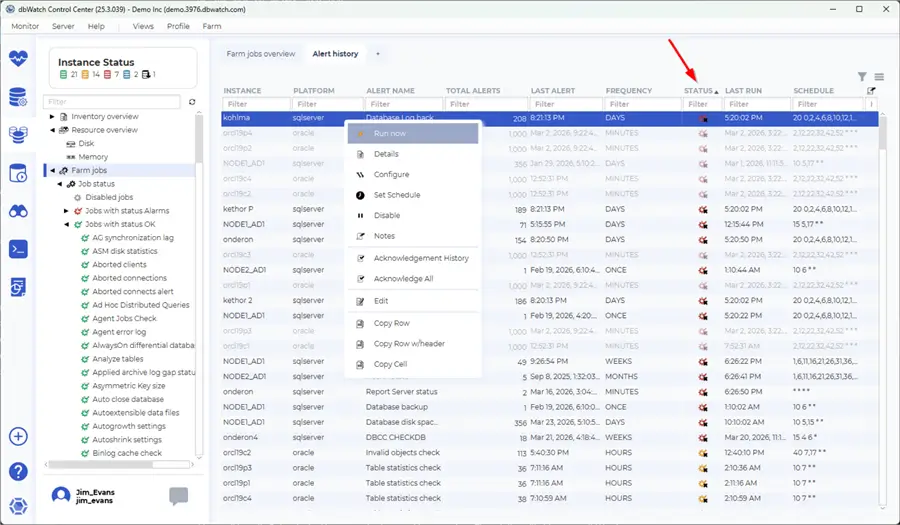Click the Details icon in context menu
The width and height of the screenshot is (900, 525).
tap(360, 154)
